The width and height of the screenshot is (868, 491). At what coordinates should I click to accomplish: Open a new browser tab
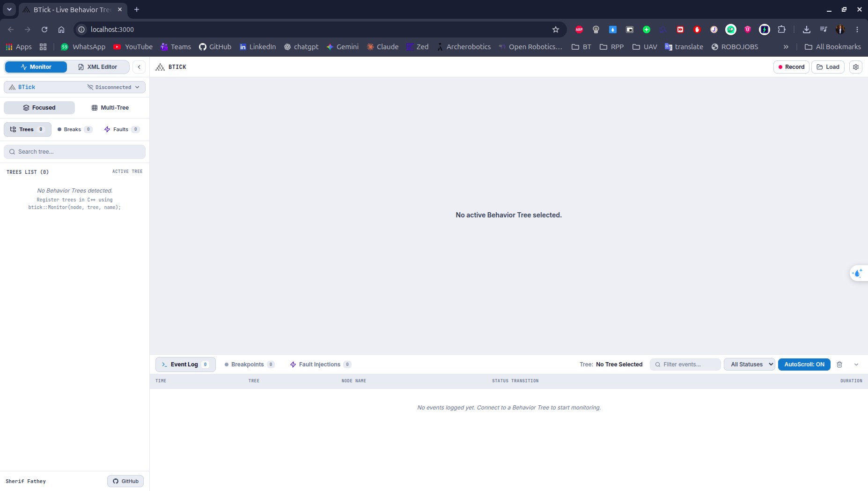point(137,9)
